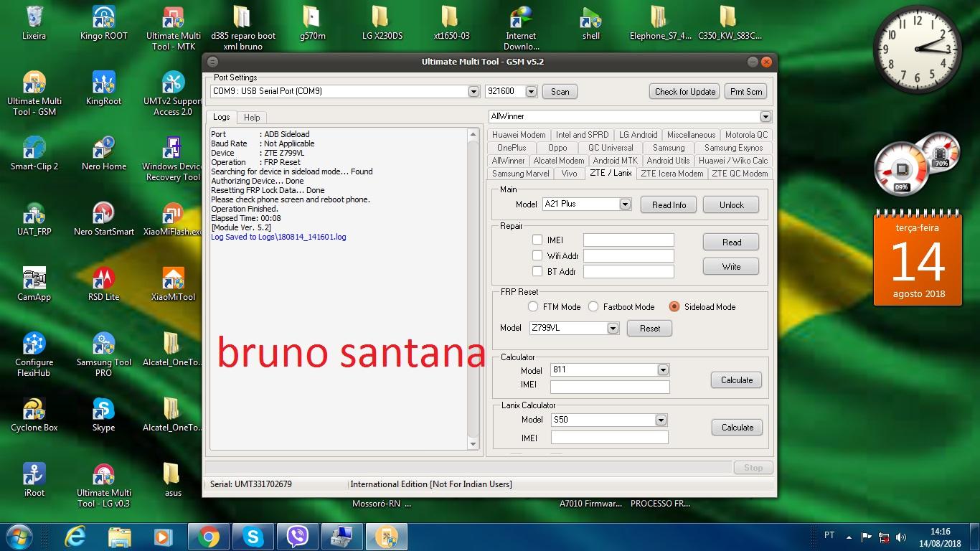Viewport: 980px width, 551px height.
Task: Click the Logs panel vertical scrollbar
Action: pos(473,289)
